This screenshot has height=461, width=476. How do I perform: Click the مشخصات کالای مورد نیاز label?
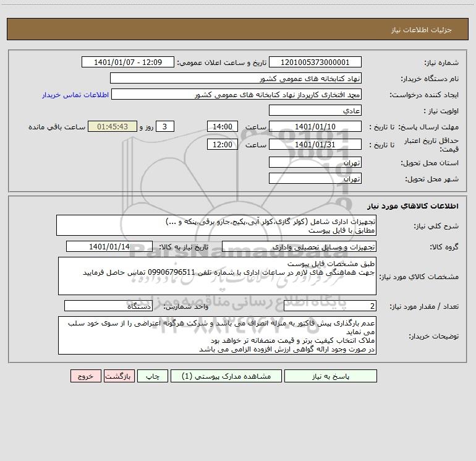pyautogui.click(x=419, y=277)
